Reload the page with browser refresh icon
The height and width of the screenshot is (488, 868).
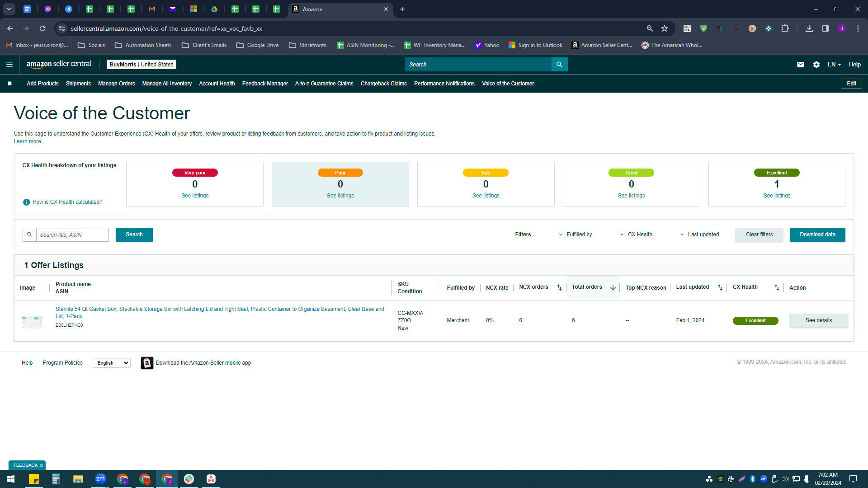(x=42, y=28)
